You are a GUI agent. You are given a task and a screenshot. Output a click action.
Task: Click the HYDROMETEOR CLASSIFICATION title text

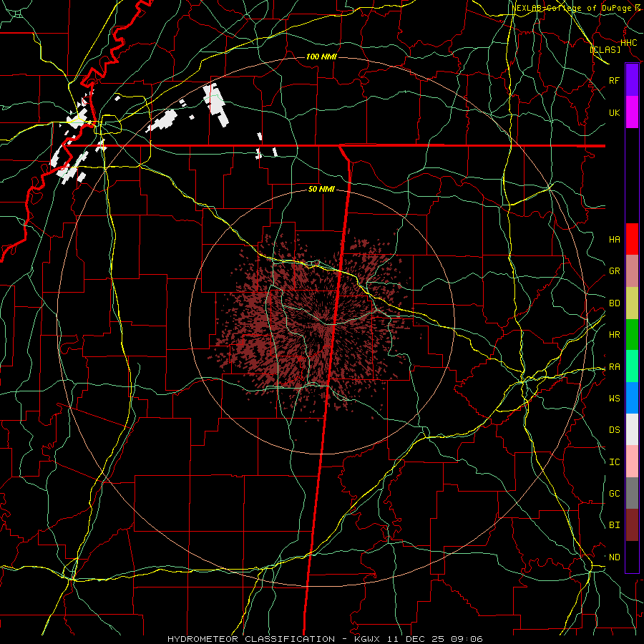pyautogui.click(x=251, y=639)
